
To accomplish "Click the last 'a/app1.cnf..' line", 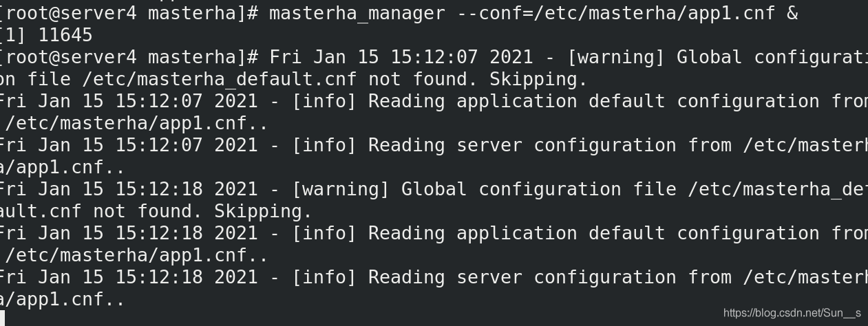I will click(x=62, y=299).
